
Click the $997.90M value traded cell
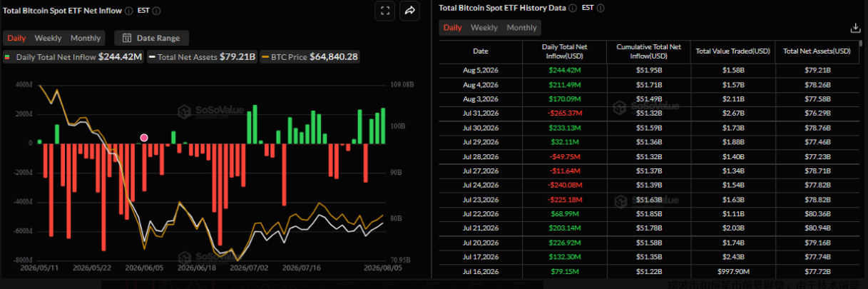tap(733, 272)
